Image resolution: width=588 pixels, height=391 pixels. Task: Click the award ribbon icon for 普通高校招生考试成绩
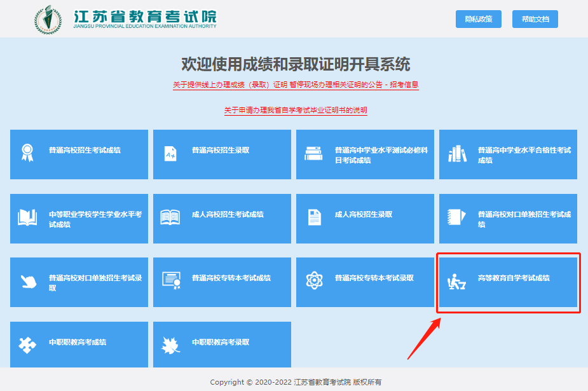(27, 153)
